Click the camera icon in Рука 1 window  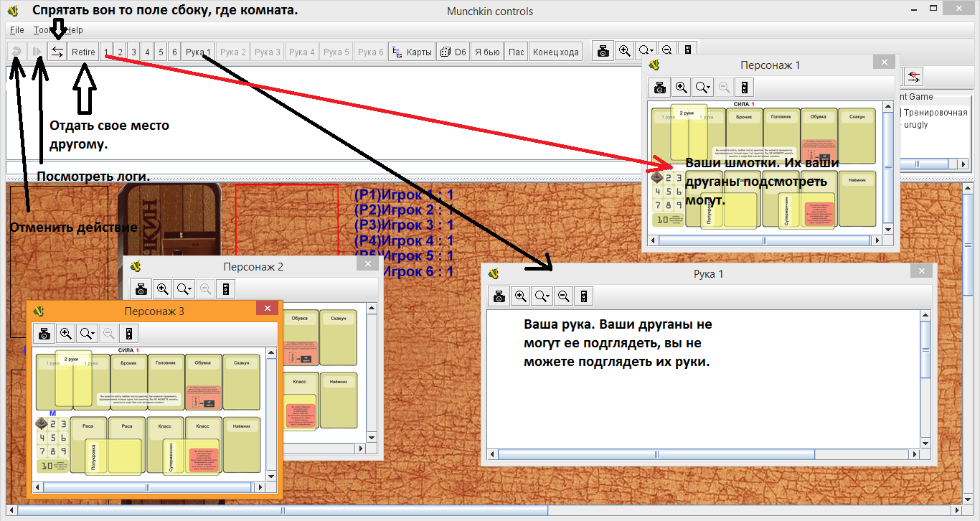click(499, 296)
